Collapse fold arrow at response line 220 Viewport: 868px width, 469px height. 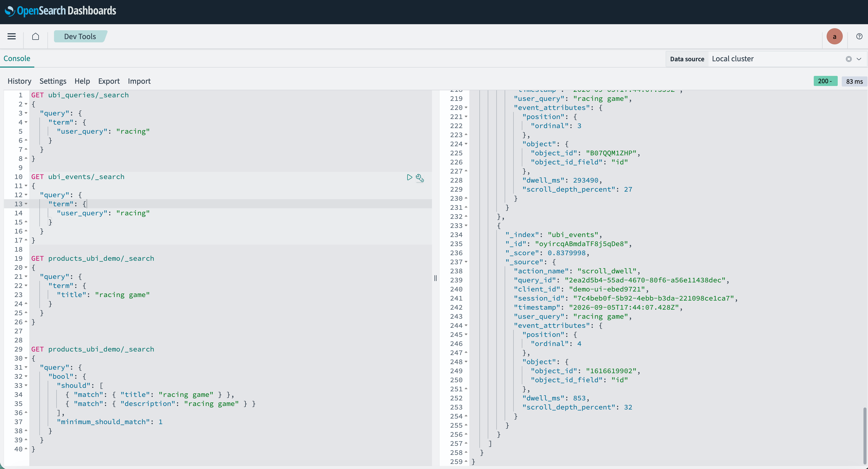pyautogui.click(x=466, y=108)
